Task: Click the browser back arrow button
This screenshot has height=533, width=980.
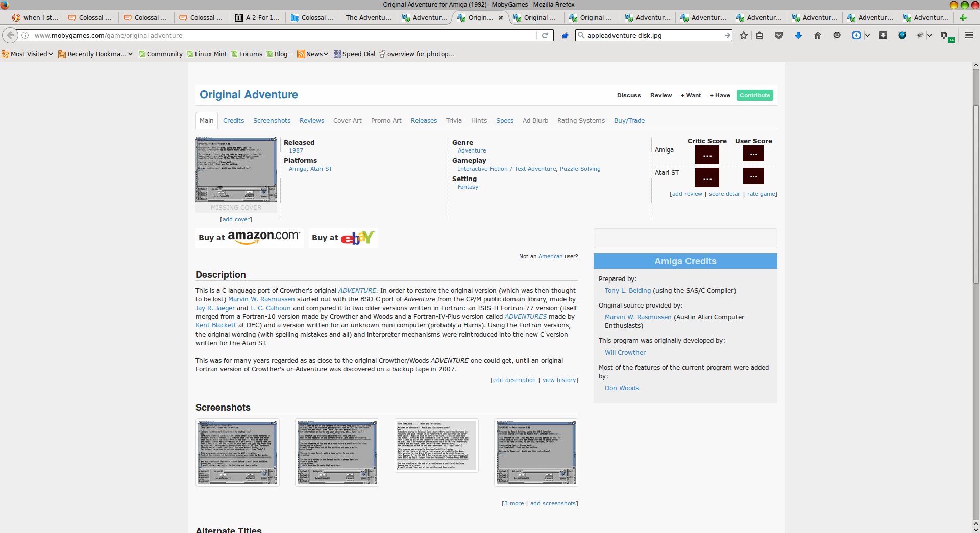Action: pos(10,35)
